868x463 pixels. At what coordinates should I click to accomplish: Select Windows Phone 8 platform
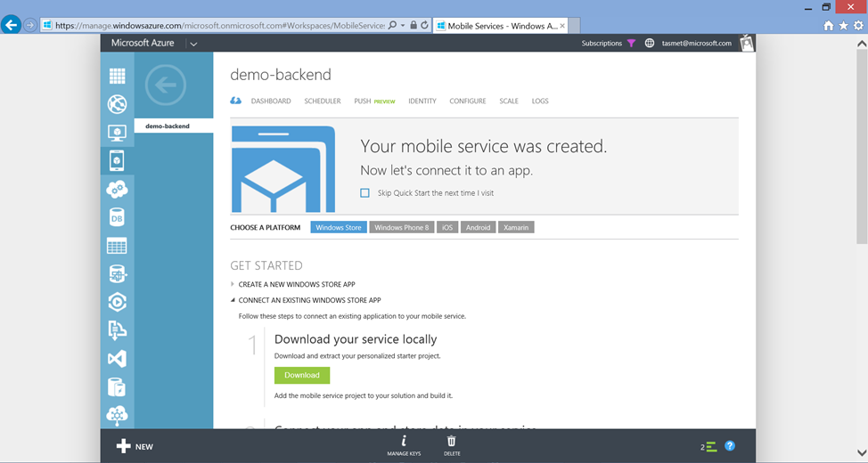point(401,227)
